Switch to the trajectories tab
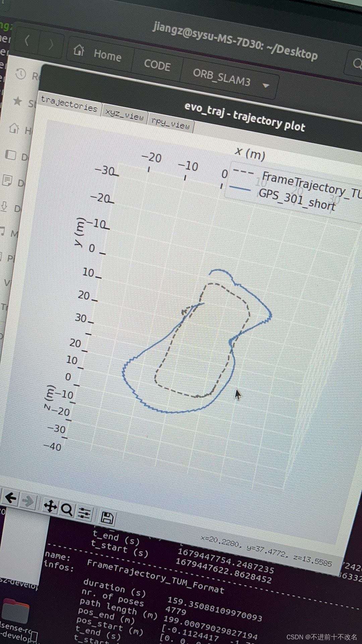Image resolution: width=362 pixels, height=644 pixels. coord(69,104)
